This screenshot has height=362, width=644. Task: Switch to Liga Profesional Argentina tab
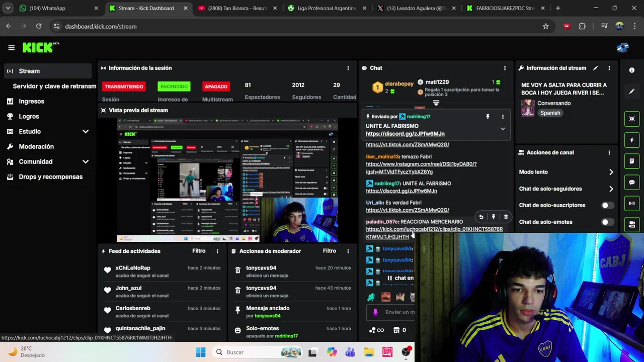(327, 8)
